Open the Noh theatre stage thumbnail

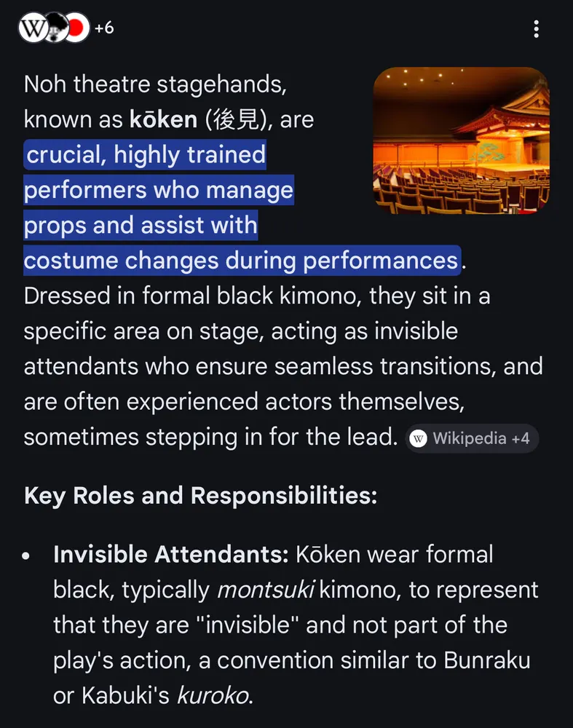click(x=461, y=141)
